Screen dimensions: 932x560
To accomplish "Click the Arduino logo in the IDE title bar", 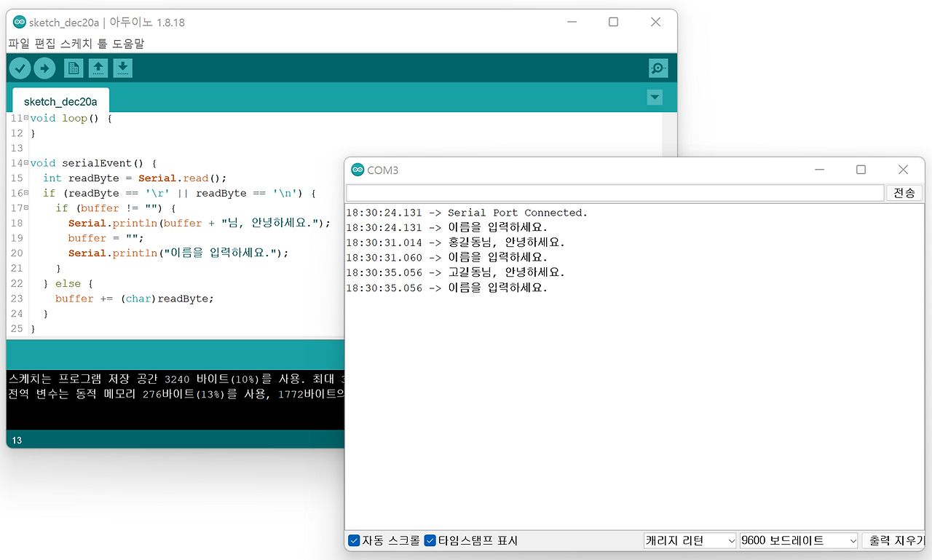I will coord(20,22).
